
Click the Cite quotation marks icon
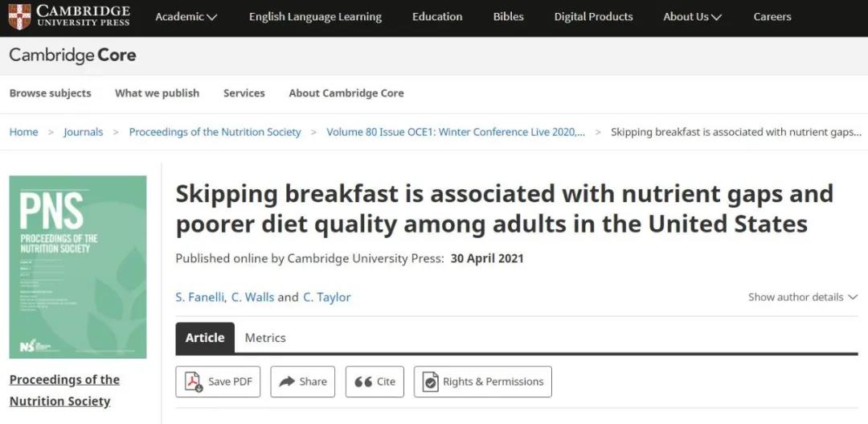[x=363, y=381]
